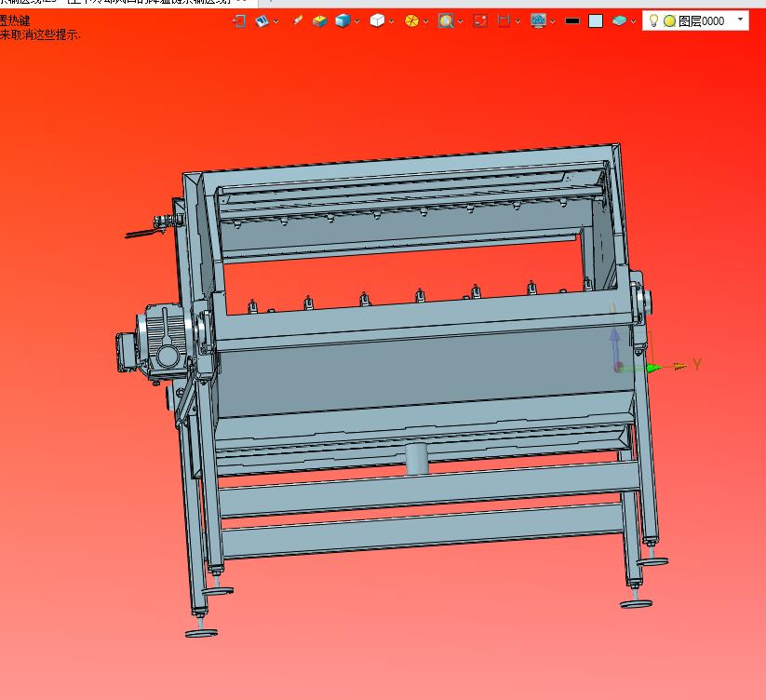Click the yellow-topped box icon

(320, 21)
